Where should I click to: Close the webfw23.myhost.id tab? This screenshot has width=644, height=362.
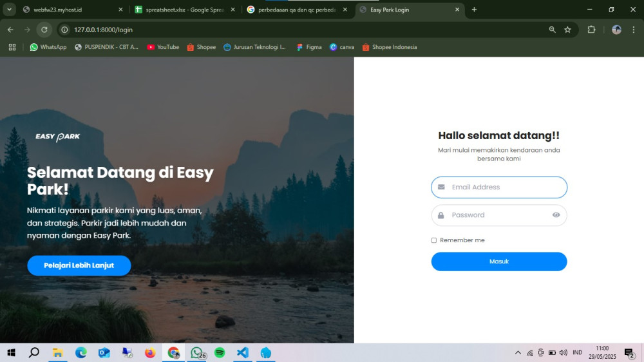point(120,10)
